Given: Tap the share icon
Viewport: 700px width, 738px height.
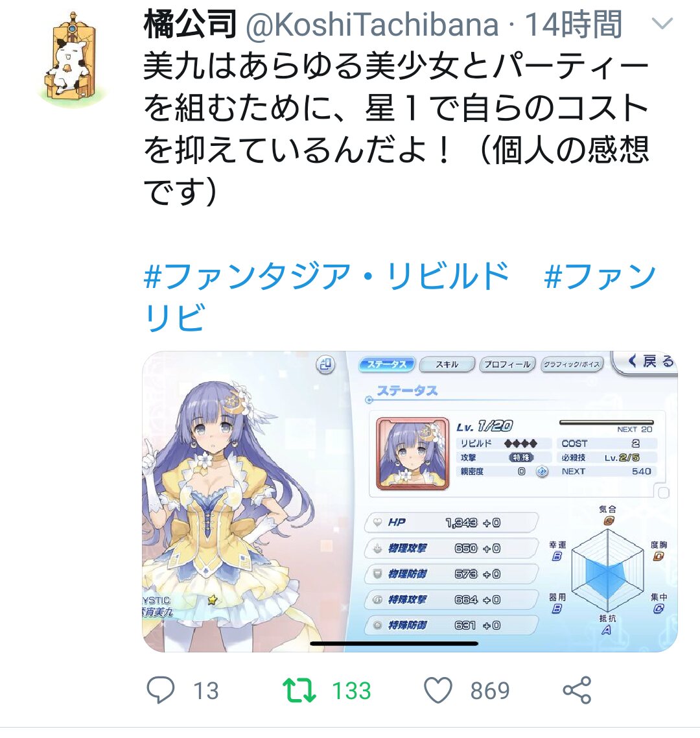Looking at the screenshot, I should (x=577, y=690).
